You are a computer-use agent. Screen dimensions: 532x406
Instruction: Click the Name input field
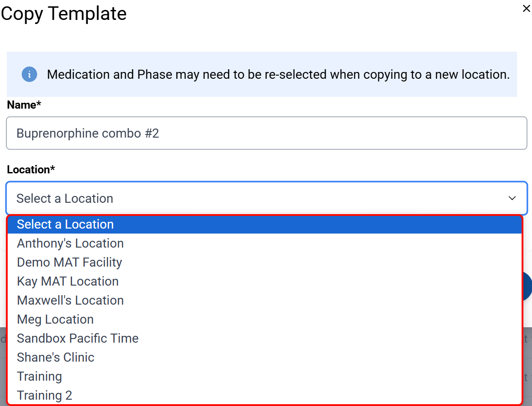[x=266, y=133]
